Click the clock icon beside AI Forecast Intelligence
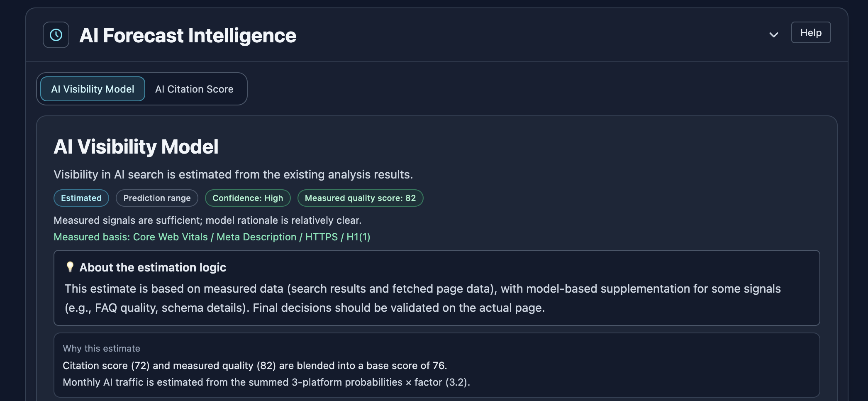868x401 pixels. (x=55, y=35)
